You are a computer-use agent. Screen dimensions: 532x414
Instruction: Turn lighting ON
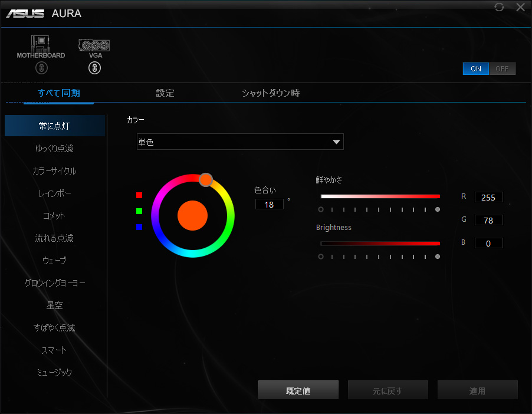[x=476, y=69]
